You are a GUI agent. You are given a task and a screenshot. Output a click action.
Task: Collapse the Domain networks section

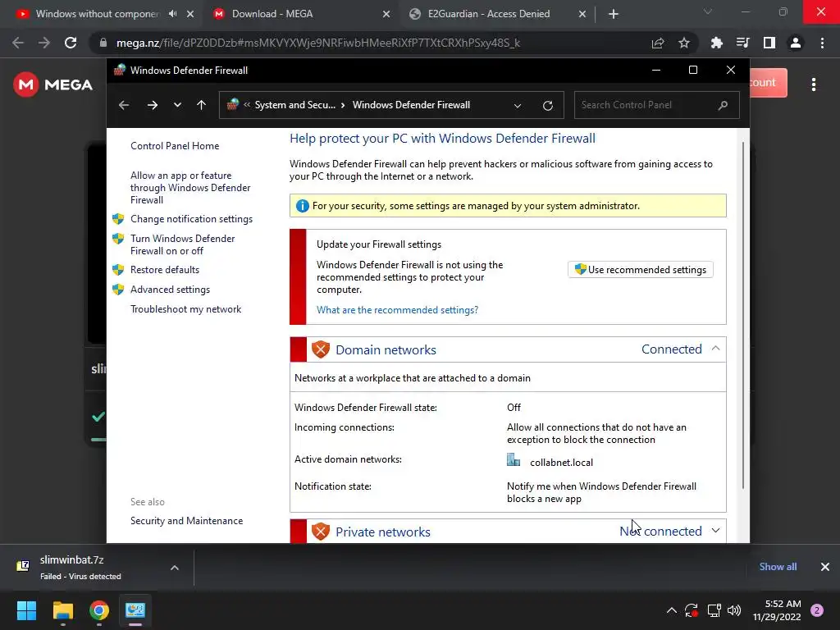click(715, 349)
